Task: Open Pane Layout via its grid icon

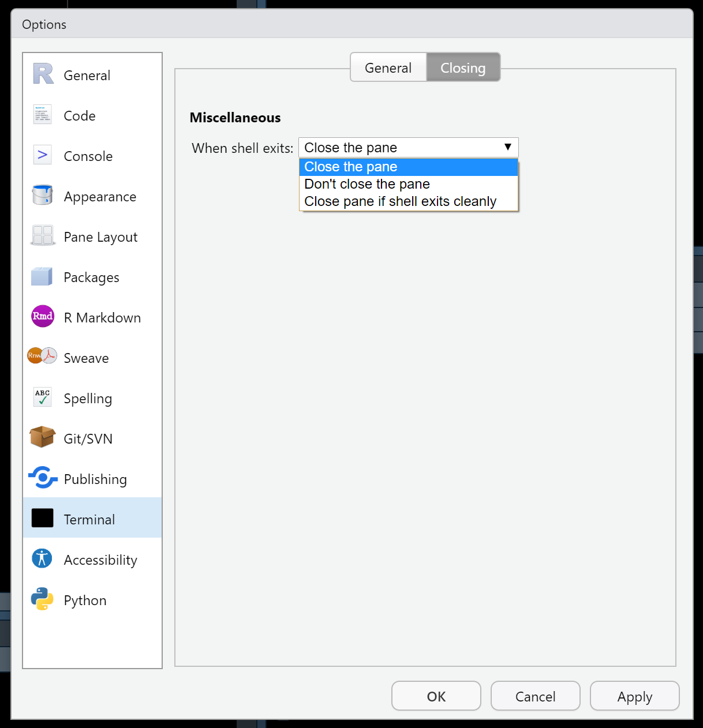Action: click(x=43, y=235)
